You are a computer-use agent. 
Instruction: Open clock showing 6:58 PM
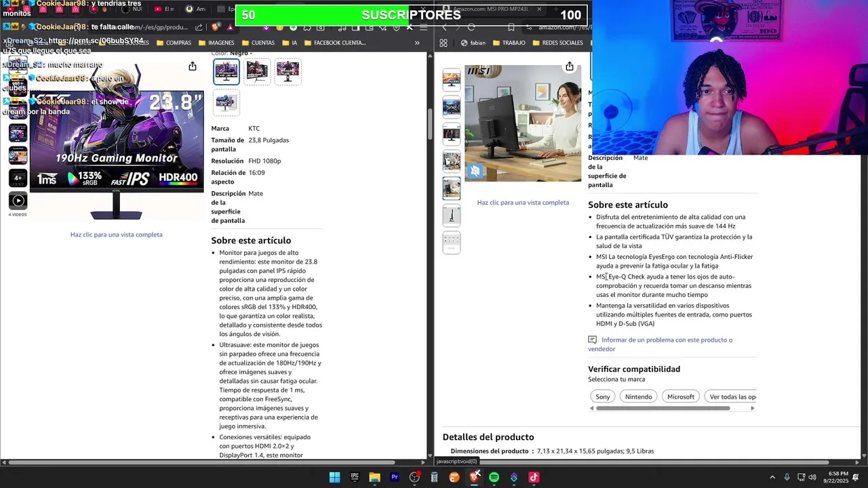pos(835,477)
